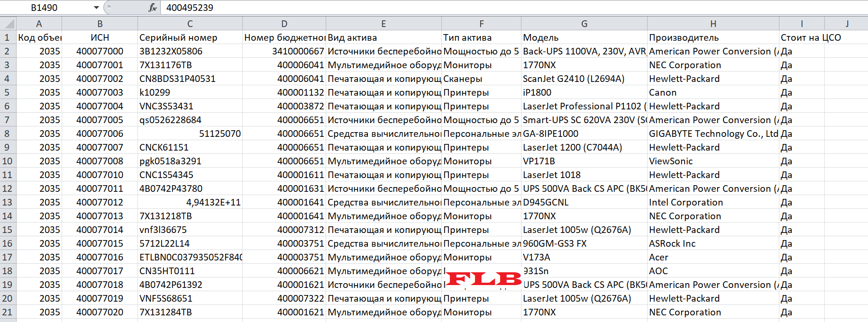Screen dimensions: 868x322
Task: Select the 'ViewSonic' manufacturer cell
Action: coord(713,161)
